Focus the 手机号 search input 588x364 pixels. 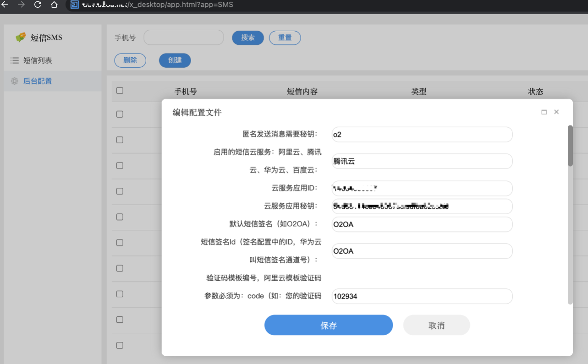(184, 38)
